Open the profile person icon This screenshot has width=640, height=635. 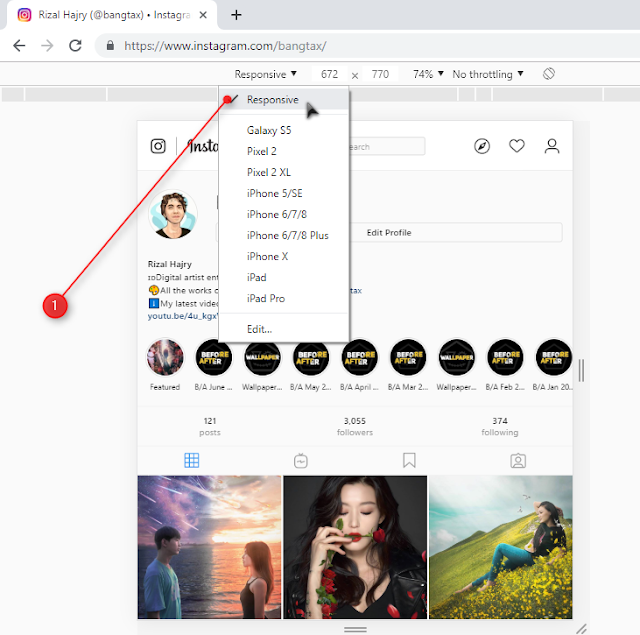pyautogui.click(x=552, y=146)
